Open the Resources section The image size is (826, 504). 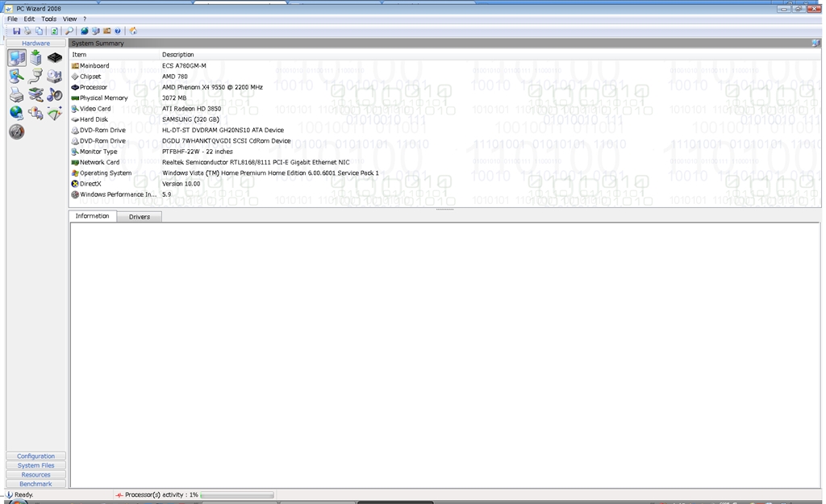point(35,474)
